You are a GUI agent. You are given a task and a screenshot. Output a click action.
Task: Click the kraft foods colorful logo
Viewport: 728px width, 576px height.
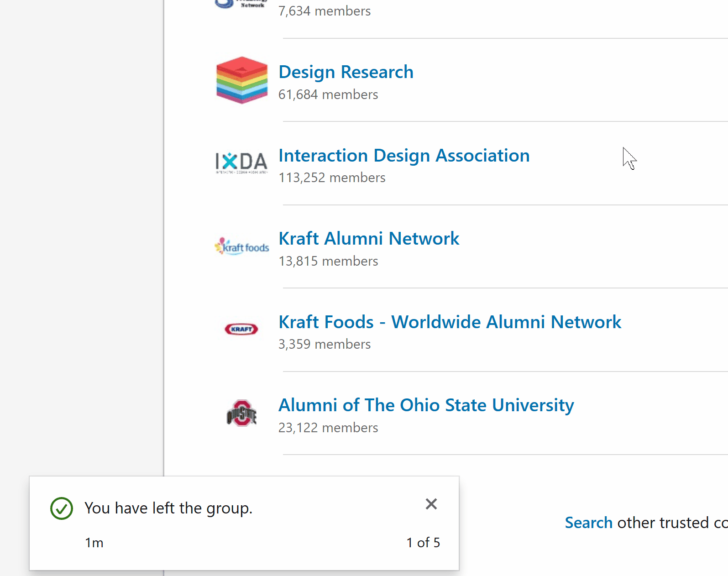[x=242, y=246]
